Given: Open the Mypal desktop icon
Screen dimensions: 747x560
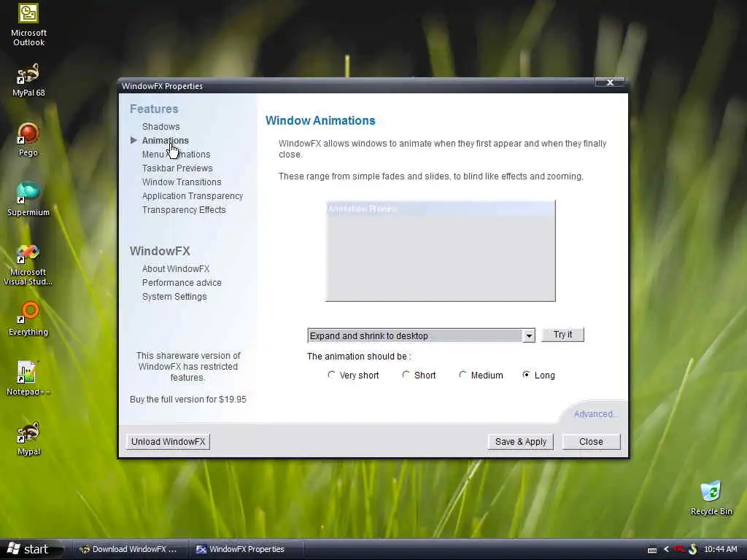Looking at the screenshot, I should point(28,439).
